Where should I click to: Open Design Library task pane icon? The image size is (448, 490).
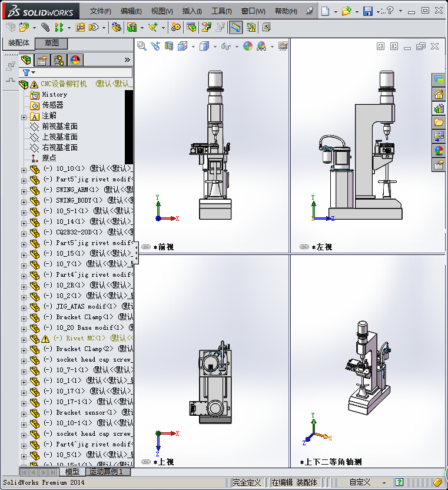click(439, 108)
